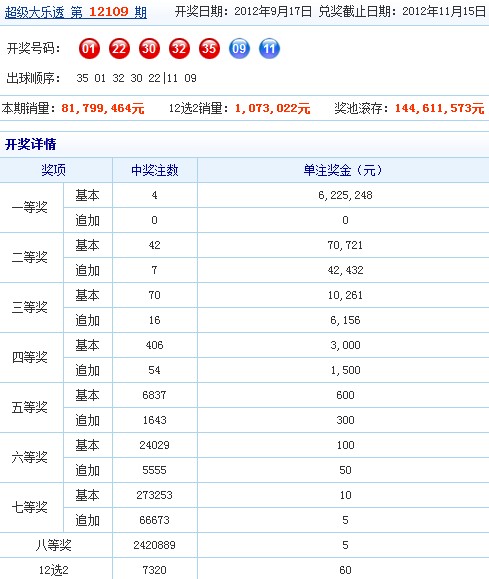Image resolution: width=489 pixels, height=579 pixels.
Task: Click the red ball number 35
Action: 209,48
